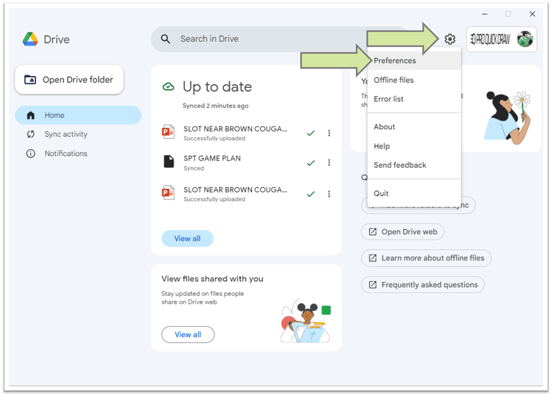
Task: Click the green check beside SPT GAME PLAN
Action: point(310,163)
